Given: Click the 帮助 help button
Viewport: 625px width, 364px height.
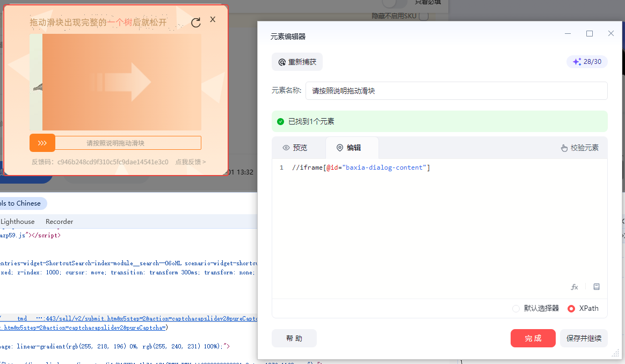Looking at the screenshot, I should [294, 338].
